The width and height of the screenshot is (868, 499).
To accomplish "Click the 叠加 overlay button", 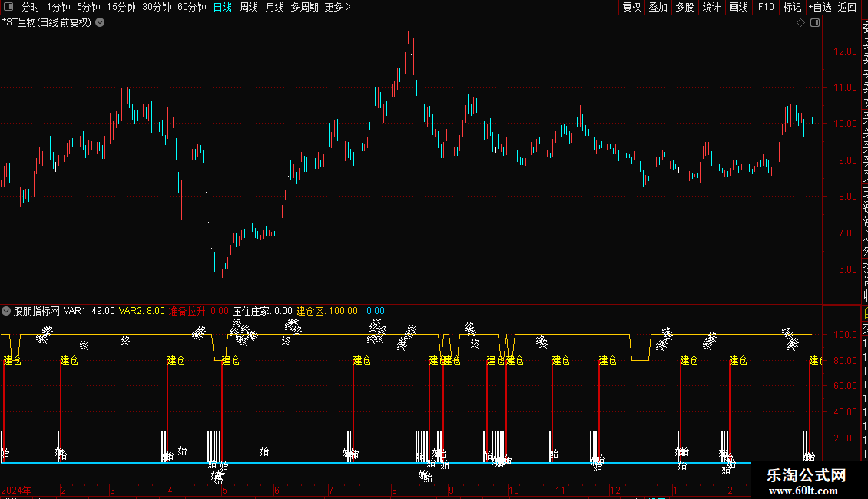I will [658, 7].
